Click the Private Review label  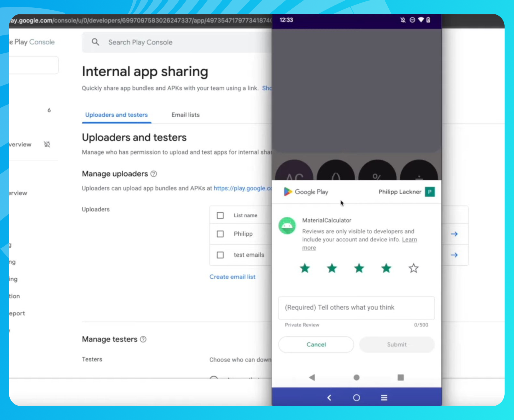pyautogui.click(x=302, y=325)
